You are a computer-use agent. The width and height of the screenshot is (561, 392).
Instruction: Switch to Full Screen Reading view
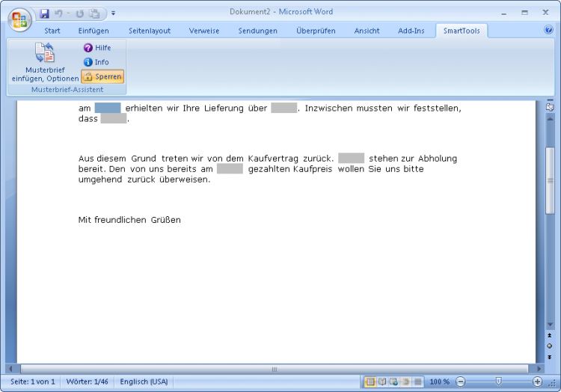pyautogui.click(x=381, y=382)
